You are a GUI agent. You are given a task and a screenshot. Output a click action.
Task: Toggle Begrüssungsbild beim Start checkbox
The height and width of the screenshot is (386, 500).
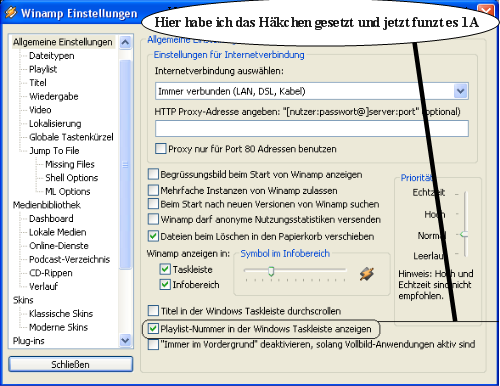tap(153, 174)
